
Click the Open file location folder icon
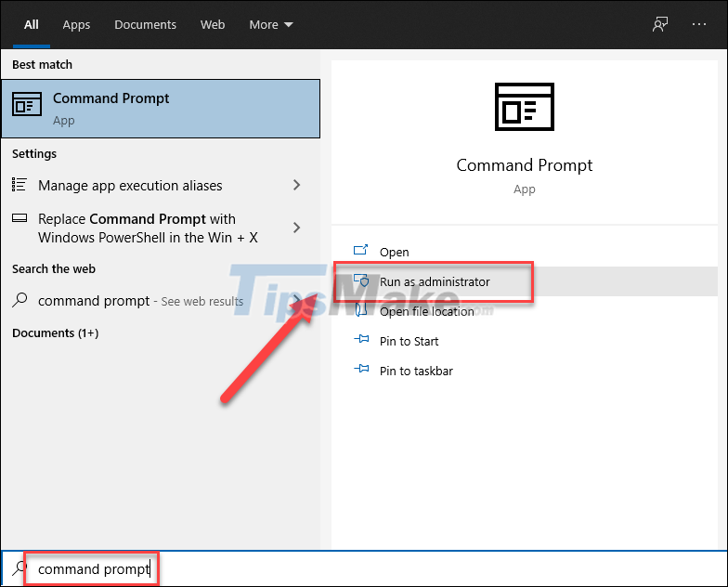click(360, 310)
